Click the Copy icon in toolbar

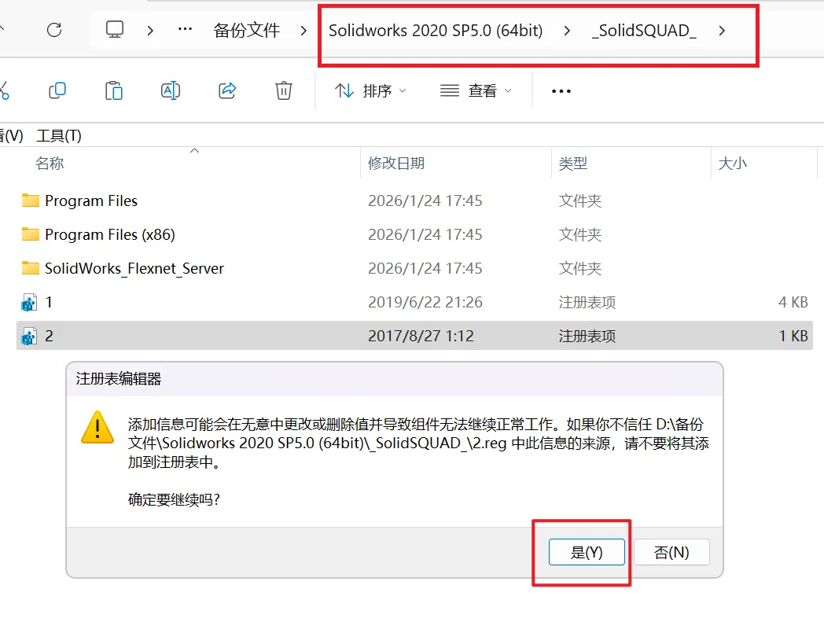[x=57, y=90]
